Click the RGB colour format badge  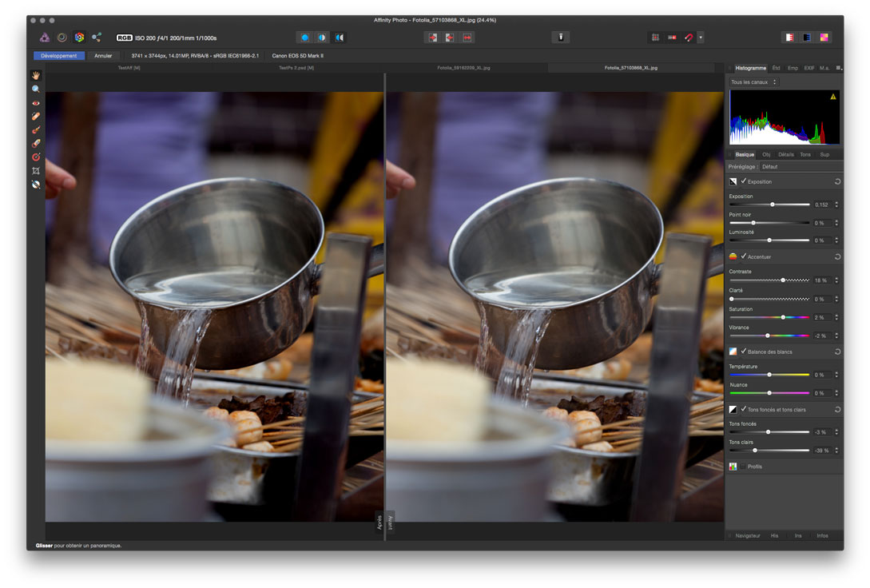pyautogui.click(x=124, y=38)
